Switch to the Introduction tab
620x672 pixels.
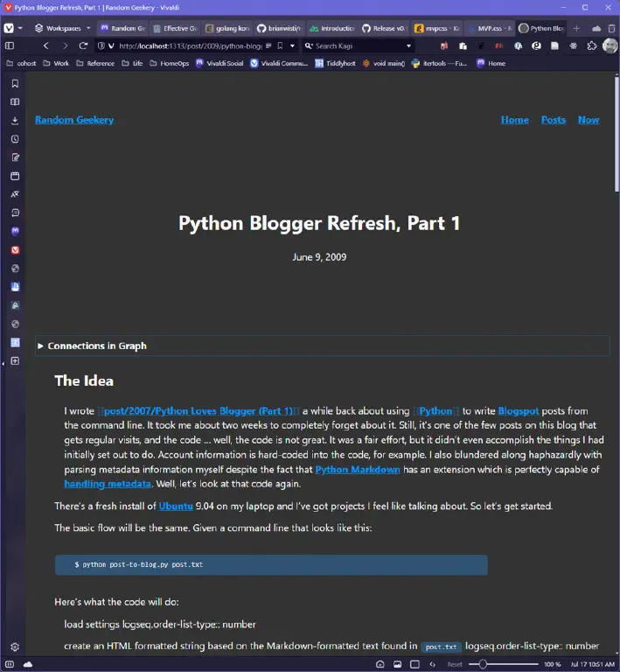(x=332, y=28)
